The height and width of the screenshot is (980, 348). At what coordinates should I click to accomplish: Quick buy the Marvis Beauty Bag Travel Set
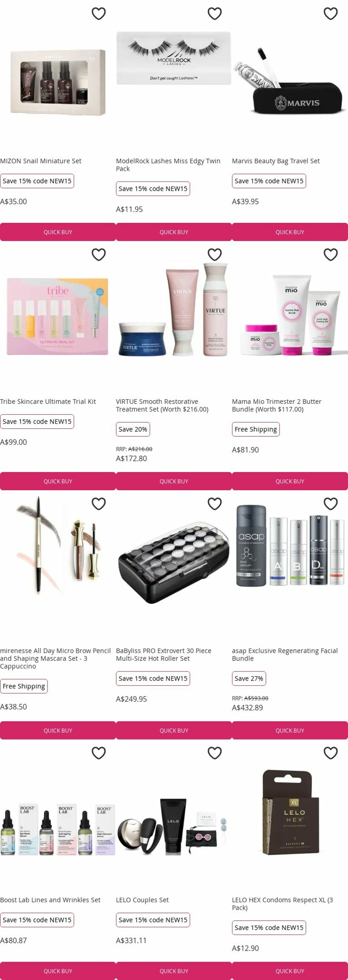click(290, 232)
